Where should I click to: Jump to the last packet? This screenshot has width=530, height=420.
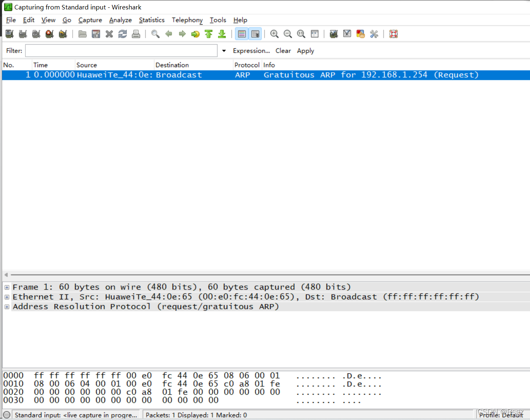222,34
